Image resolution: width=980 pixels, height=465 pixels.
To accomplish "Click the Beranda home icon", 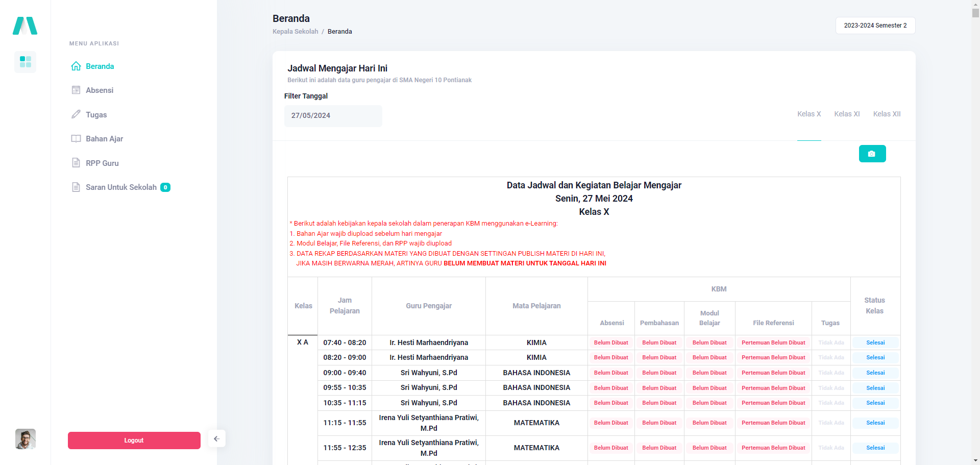I will pyautogui.click(x=76, y=66).
